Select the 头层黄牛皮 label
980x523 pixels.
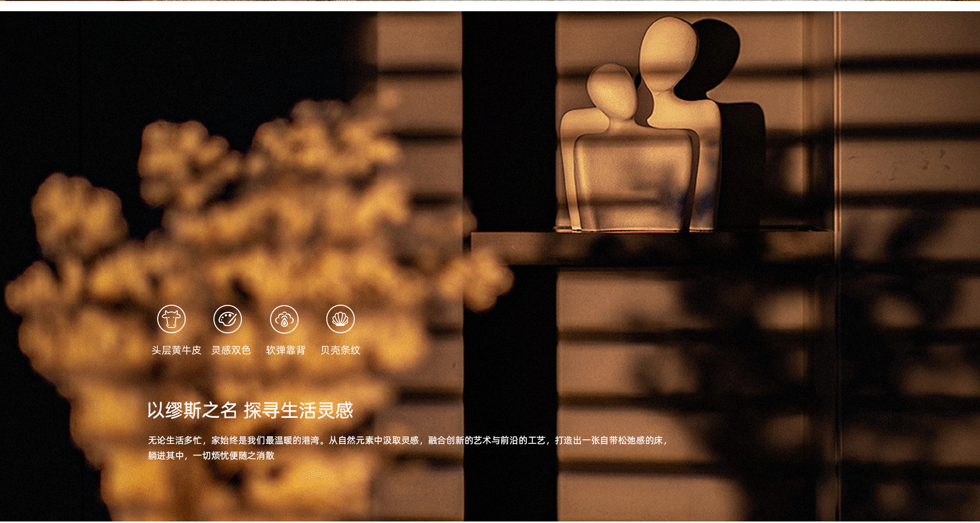(176, 350)
